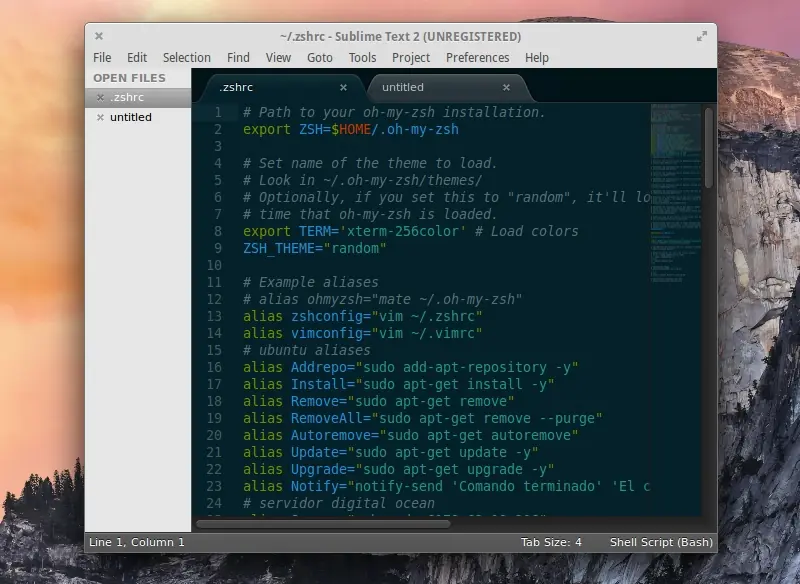Viewport: 800px width, 584px height.
Task: Click the horizontal scrollbar thumb
Action: pos(323,524)
